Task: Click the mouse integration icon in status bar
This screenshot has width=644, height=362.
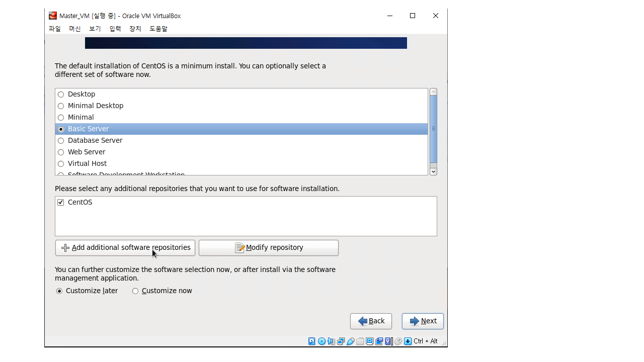Action: coord(398,341)
